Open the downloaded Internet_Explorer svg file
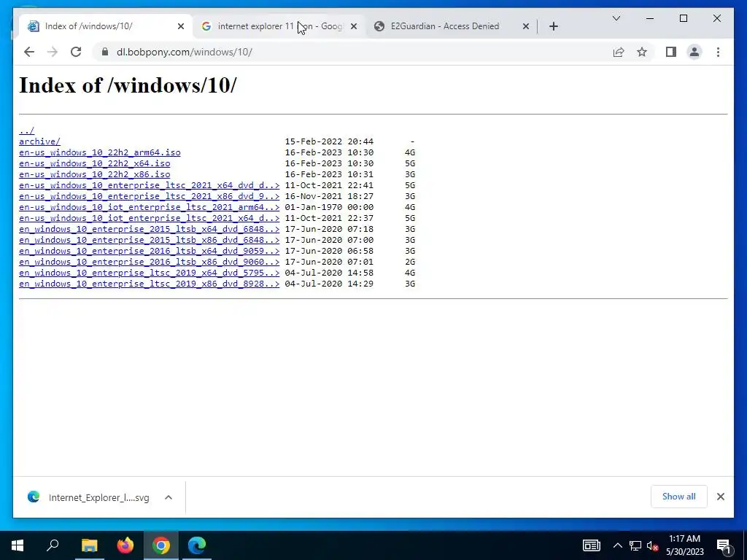This screenshot has width=747, height=560. pyautogui.click(x=88, y=497)
